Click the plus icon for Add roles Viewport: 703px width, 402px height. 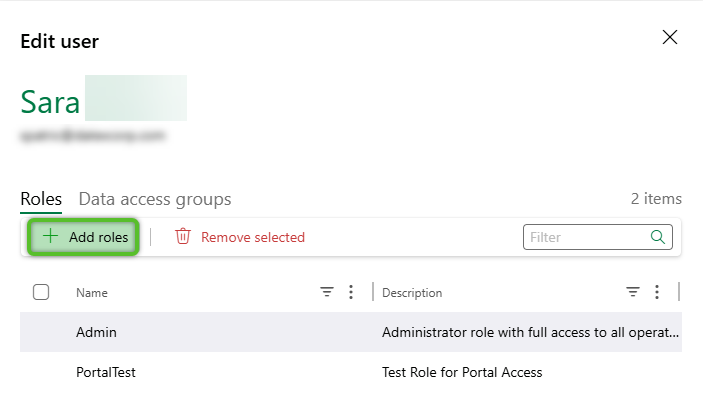pyautogui.click(x=51, y=236)
